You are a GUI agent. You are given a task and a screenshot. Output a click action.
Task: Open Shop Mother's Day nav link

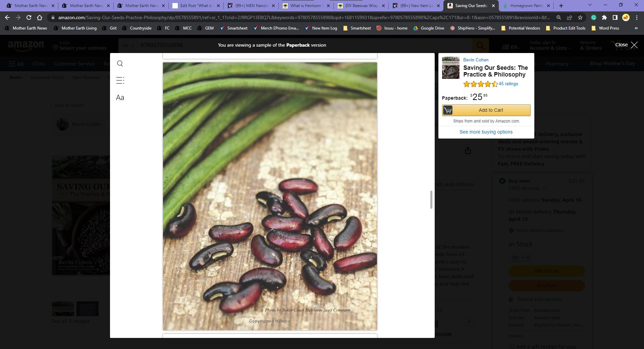pyautogui.click(x=612, y=63)
